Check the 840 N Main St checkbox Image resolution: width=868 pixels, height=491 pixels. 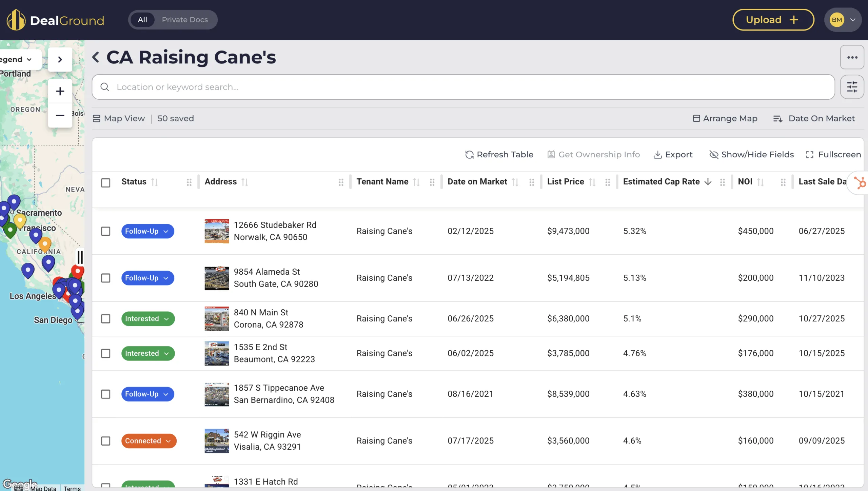pos(105,318)
